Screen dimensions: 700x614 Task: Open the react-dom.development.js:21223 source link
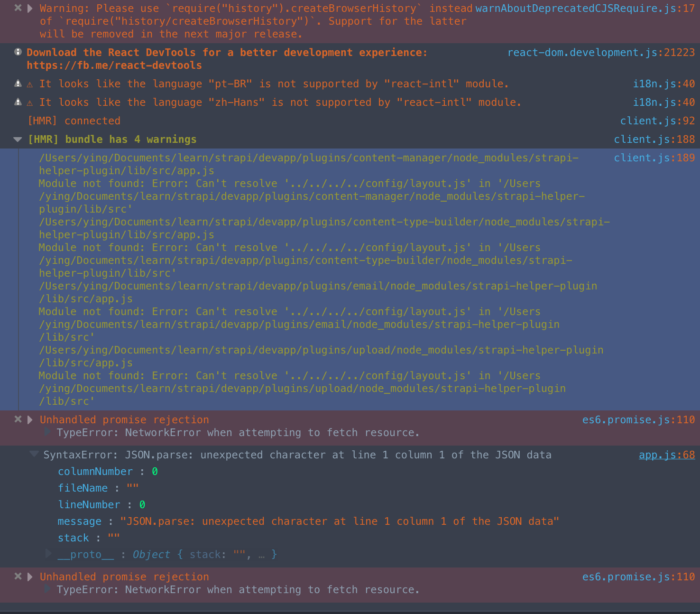[601, 53]
